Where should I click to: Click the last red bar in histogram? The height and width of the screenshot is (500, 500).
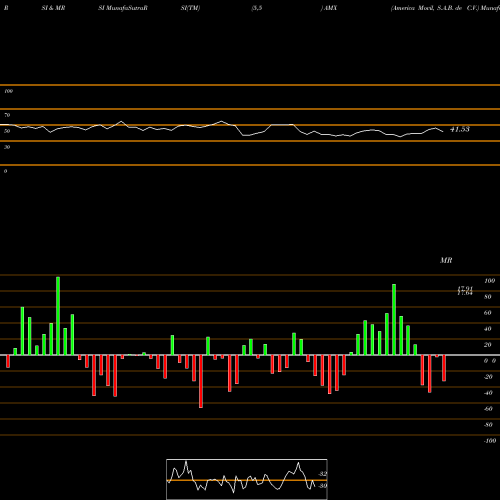pyautogui.click(x=444, y=368)
